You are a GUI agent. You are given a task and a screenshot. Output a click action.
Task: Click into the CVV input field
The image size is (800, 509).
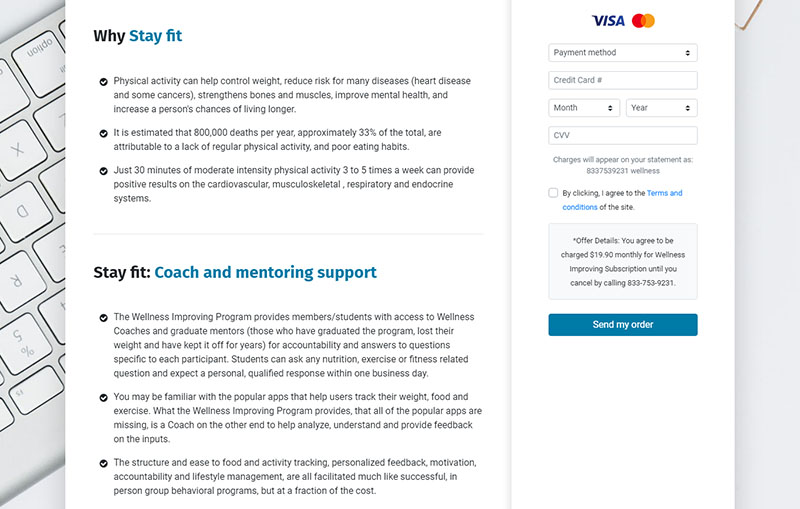[x=622, y=136]
